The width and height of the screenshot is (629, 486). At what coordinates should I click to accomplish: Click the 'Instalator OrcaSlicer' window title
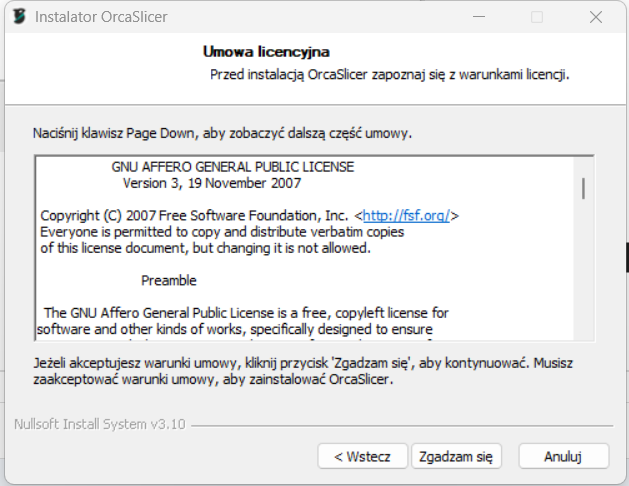coord(101,17)
